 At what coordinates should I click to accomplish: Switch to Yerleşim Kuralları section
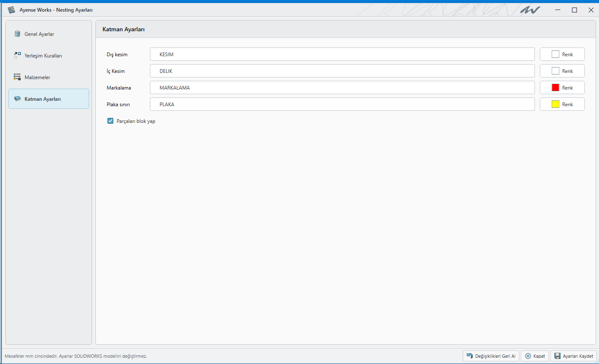[x=49, y=56]
